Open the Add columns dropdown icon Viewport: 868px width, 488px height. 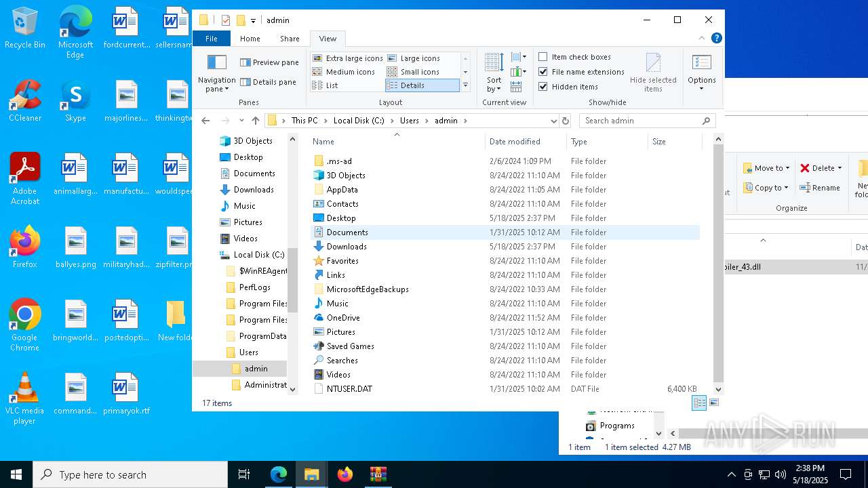click(x=519, y=72)
